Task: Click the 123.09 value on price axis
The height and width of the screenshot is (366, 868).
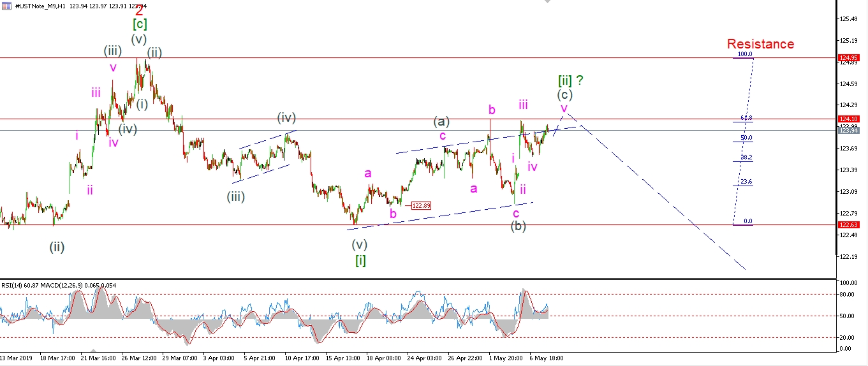Action: (850, 192)
